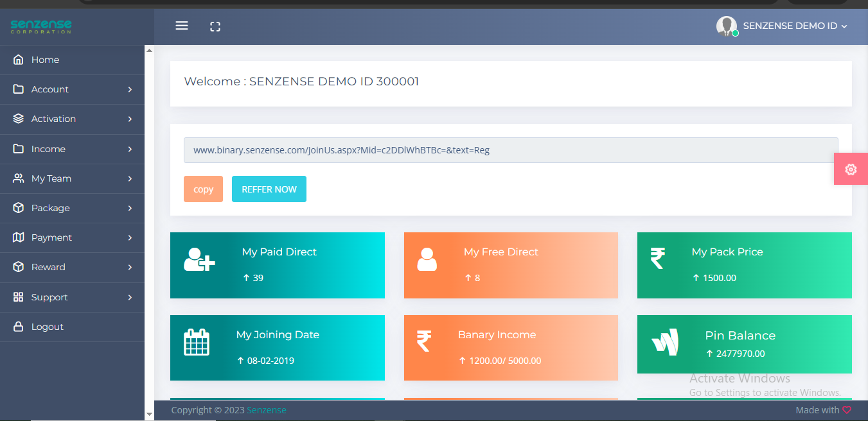Expand the Payment submenu chevron

[x=130, y=237]
